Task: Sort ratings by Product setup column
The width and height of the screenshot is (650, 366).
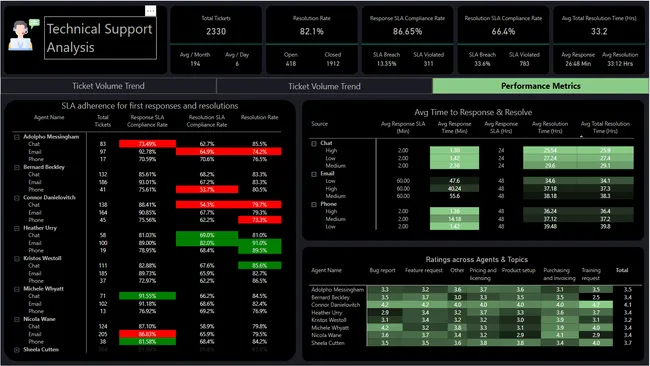Action: coord(519,270)
